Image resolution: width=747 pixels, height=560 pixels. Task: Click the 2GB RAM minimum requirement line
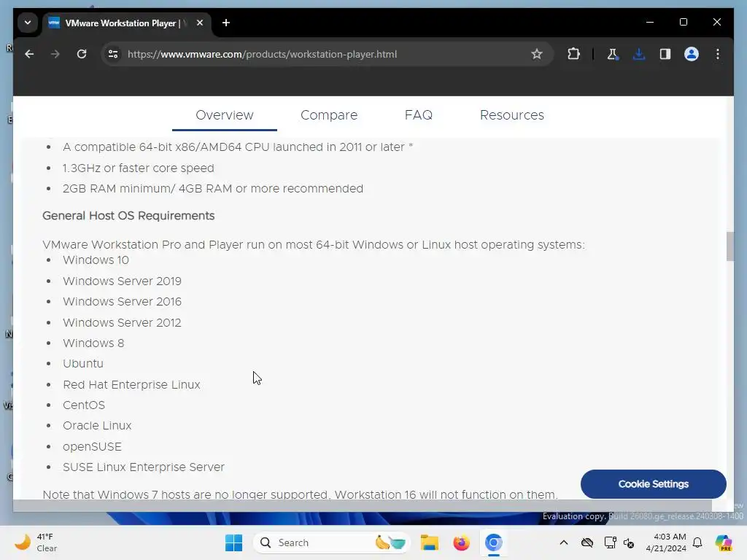tap(213, 189)
